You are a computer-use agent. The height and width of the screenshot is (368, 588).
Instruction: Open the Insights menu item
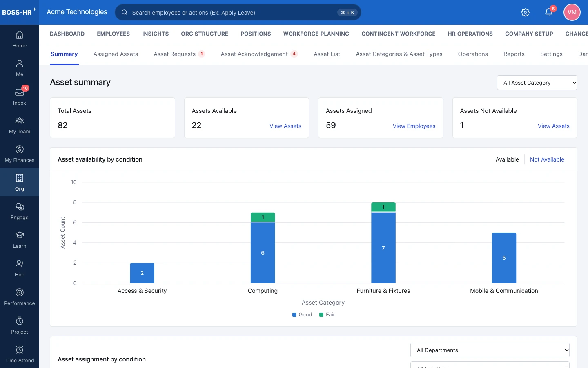(x=156, y=34)
